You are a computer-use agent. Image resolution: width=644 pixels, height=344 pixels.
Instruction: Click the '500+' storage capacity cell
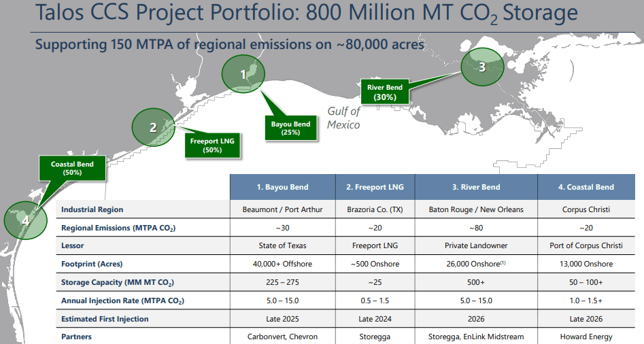pos(476,282)
